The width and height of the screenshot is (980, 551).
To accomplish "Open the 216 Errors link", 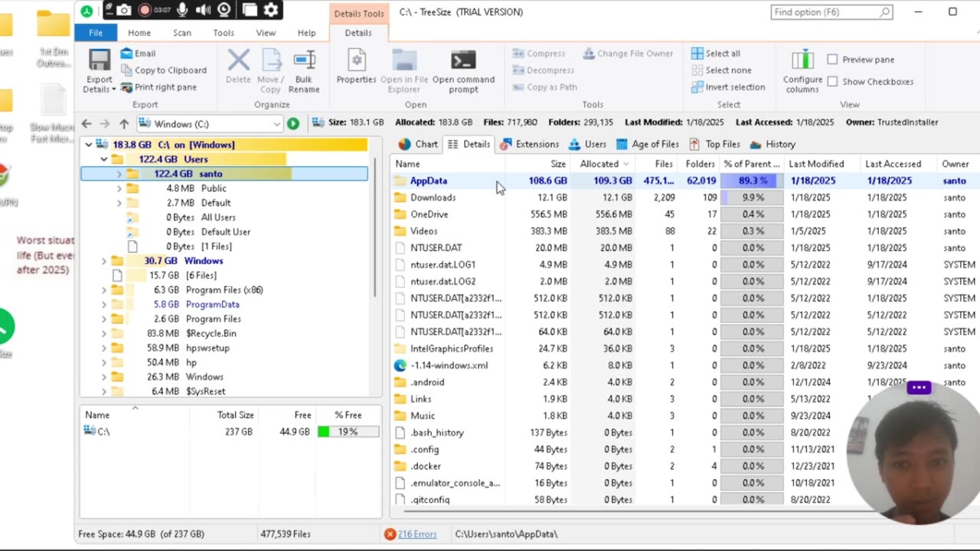I will point(417,534).
